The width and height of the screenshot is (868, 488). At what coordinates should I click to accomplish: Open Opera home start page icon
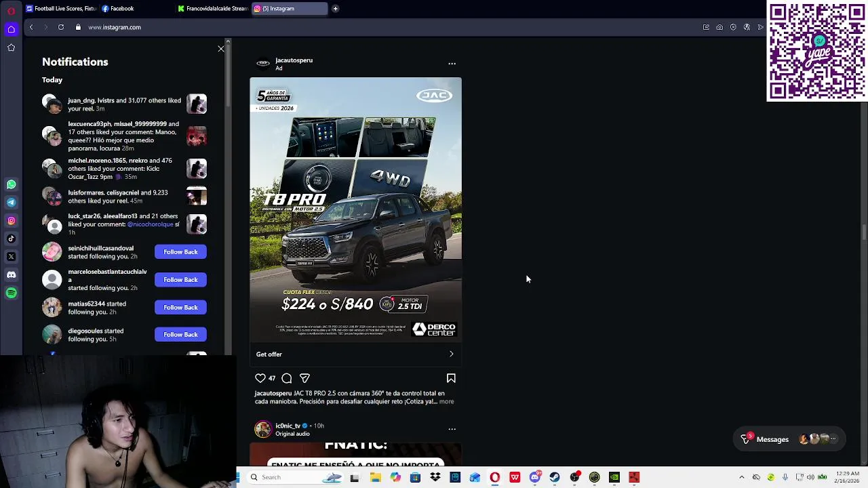[12, 29]
